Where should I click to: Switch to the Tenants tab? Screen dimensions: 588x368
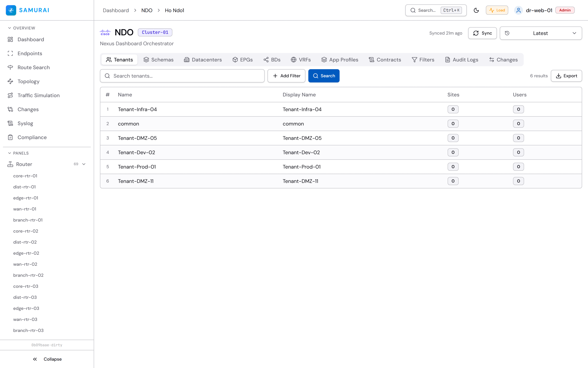[x=120, y=60]
